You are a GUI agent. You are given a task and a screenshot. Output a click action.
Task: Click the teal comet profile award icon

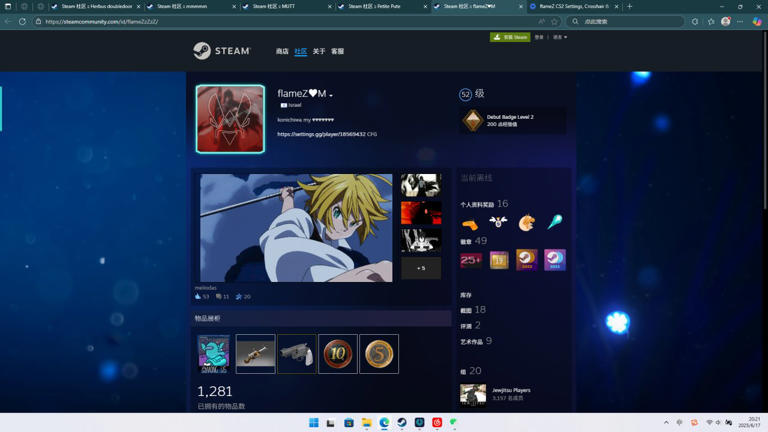(x=554, y=223)
